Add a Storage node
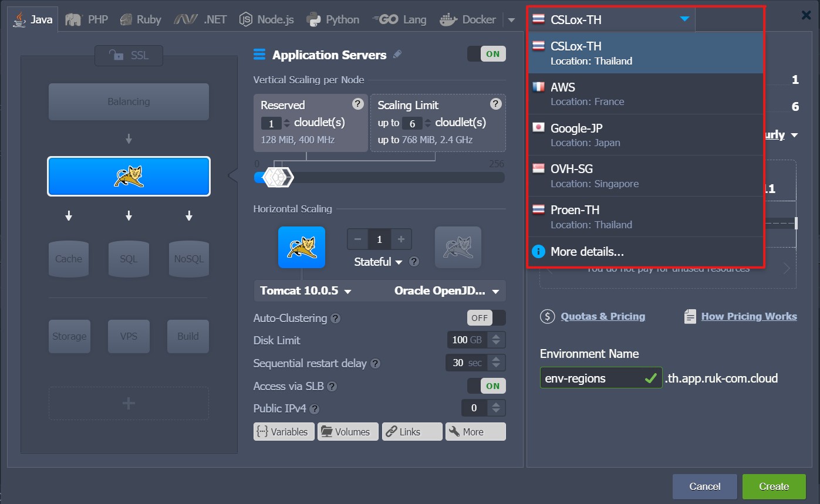 (x=69, y=336)
